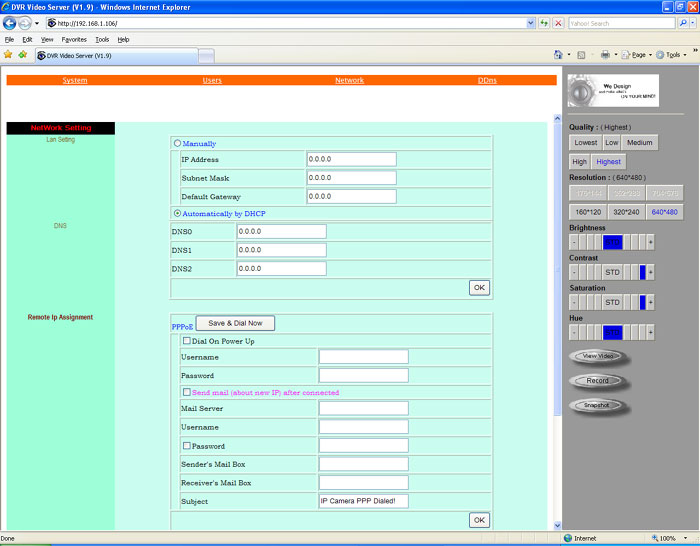Click the Home icon in command bar

pos(559,55)
